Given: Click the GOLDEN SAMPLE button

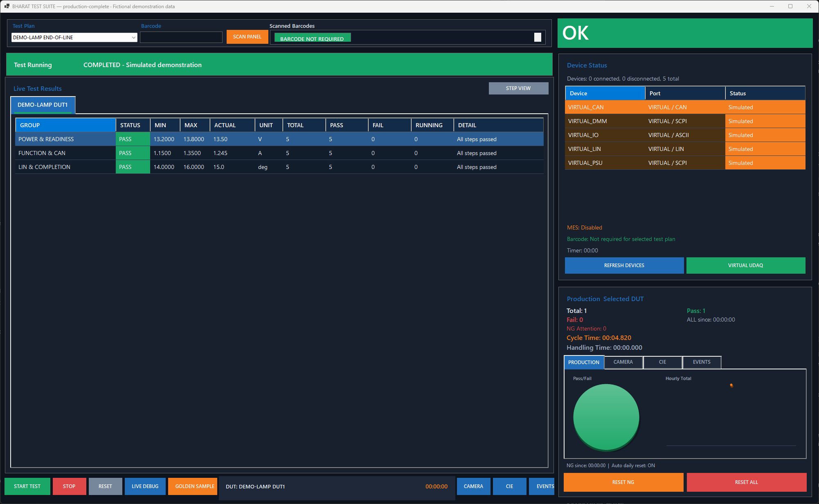Looking at the screenshot, I should coord(193,486).
